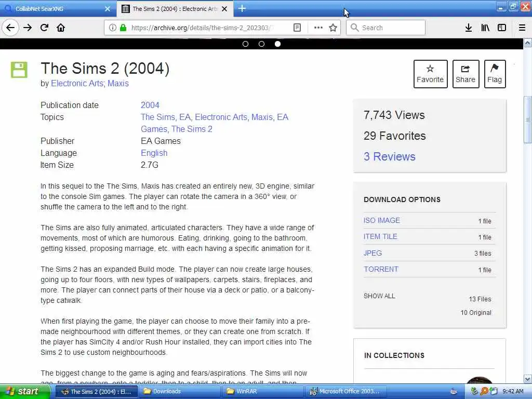The height and width of the screenshot is (399, 532).
Task: Click the 2.7G item size value
Action: pos(150,165)
